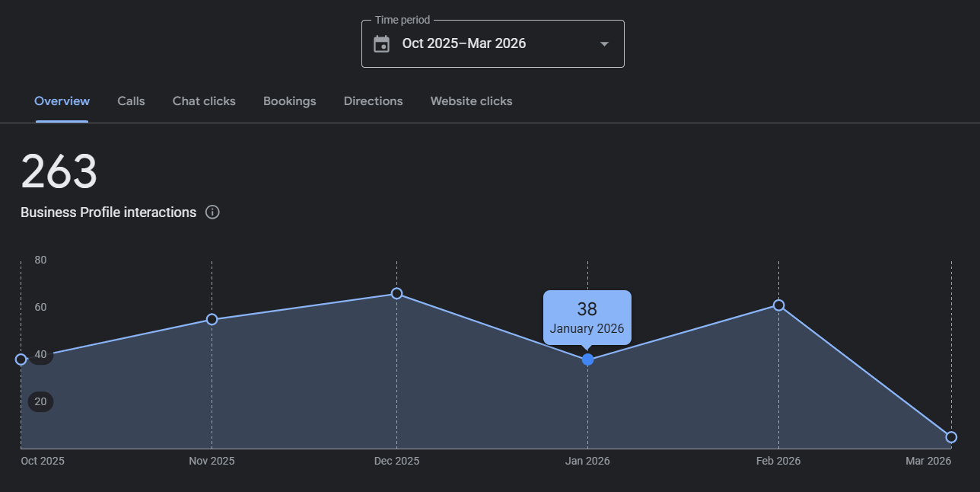Switch to the Directions tab
The width and height of the screenshot is (980, 492).
tap(373, 101)
